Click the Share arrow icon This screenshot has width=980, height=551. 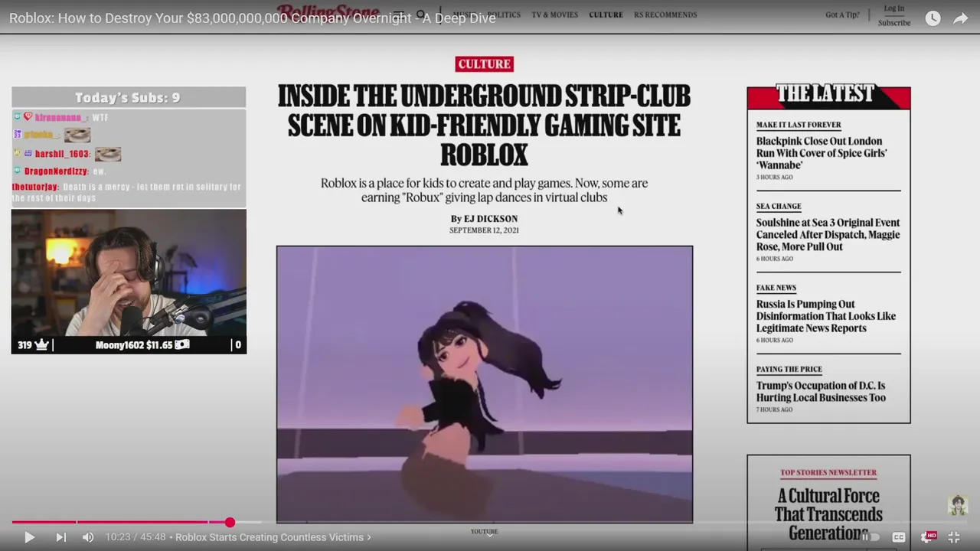coord(961,18)
